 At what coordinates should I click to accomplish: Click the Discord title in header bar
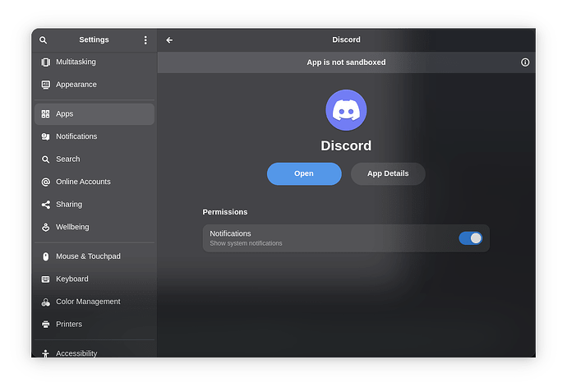(x=346, y=39)
